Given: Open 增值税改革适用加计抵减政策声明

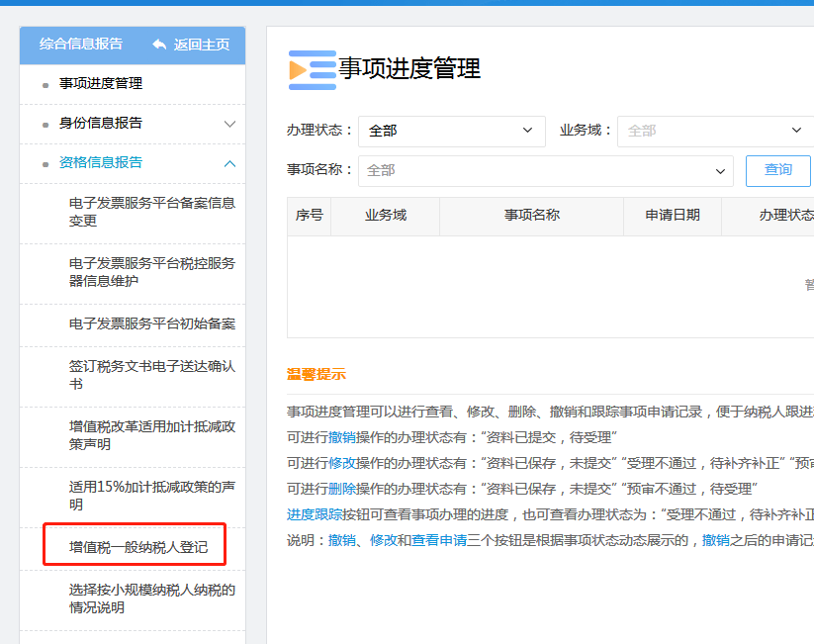Looking at the screenshot, I should click(151, 435).
